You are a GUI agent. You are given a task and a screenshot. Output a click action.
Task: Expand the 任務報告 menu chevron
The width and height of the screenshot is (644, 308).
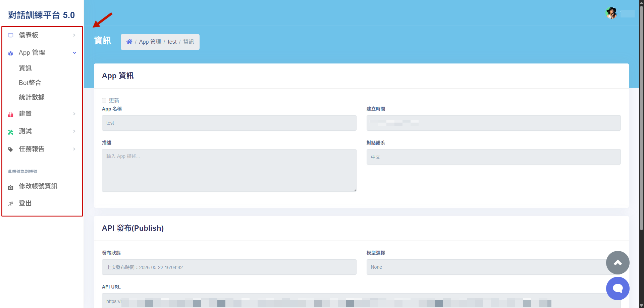pyautogui.click(x=74, y=149)
